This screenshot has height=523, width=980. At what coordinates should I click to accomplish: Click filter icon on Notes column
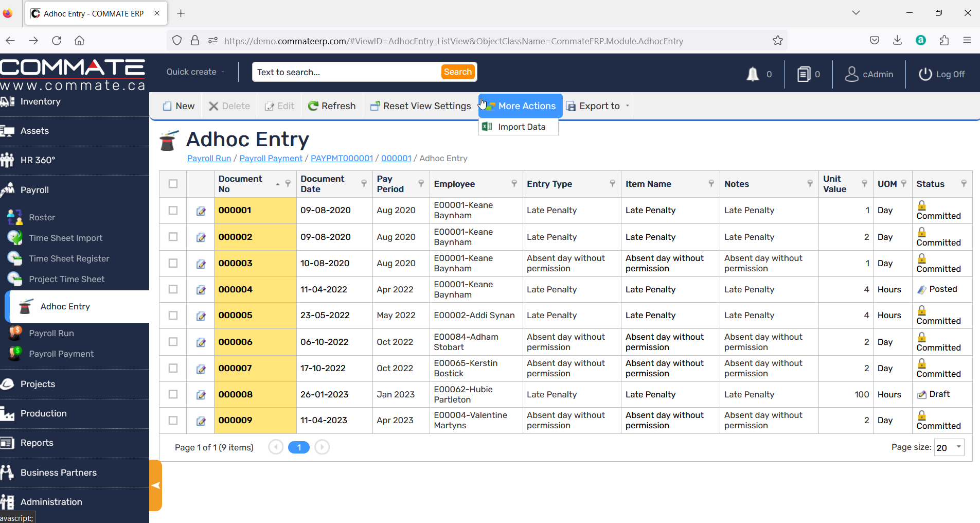click(x=810, y=183)
